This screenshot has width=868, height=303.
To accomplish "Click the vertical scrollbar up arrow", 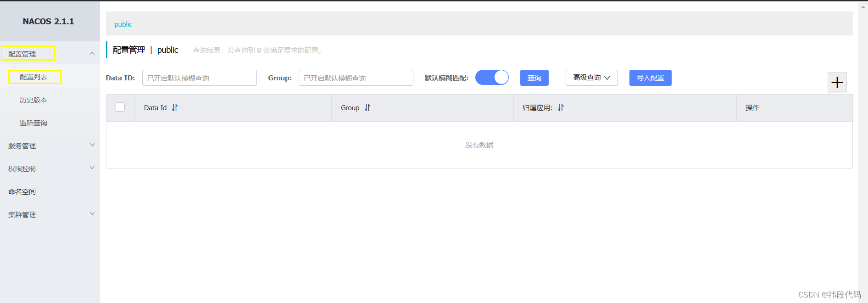I will pyautogui.click(x=863, y=7).
